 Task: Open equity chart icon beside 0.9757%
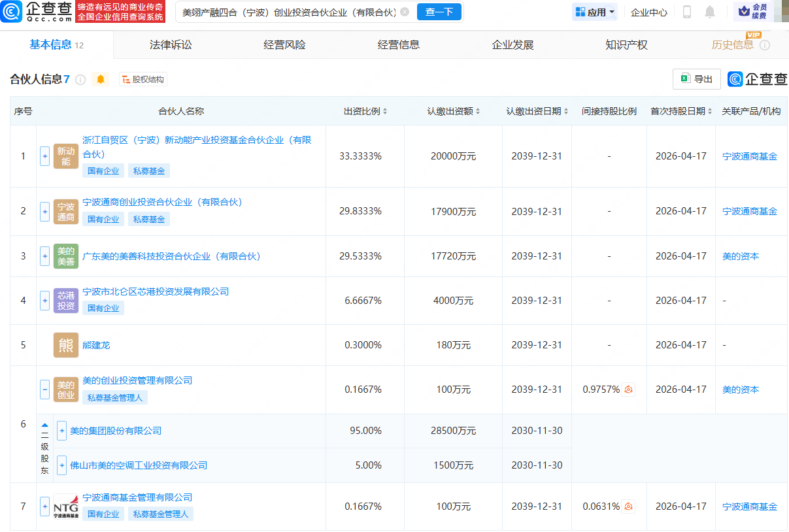click(628, 390)
